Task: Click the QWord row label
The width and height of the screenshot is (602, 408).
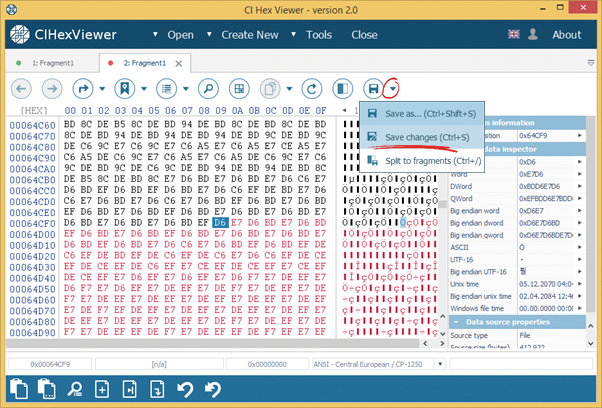Action: 461,198
